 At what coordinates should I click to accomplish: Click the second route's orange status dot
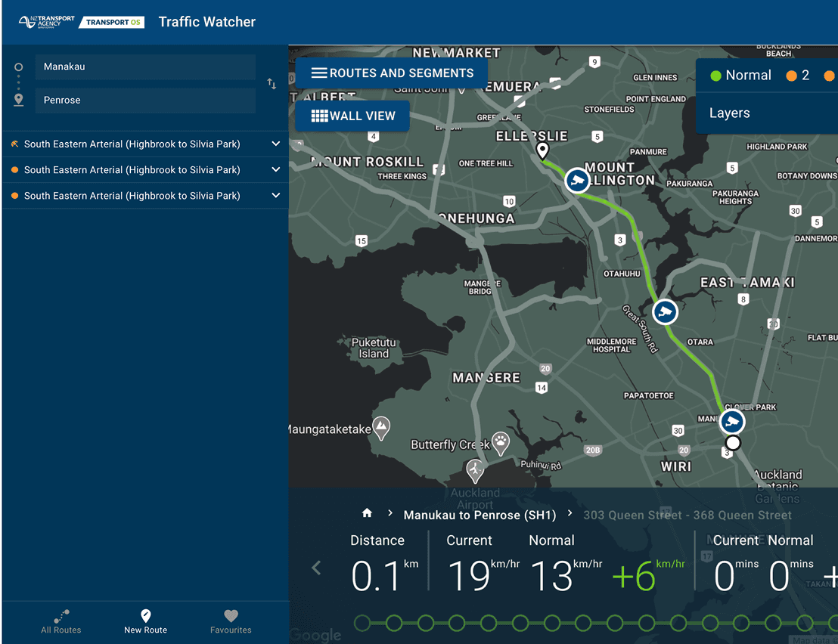point(15,170)
